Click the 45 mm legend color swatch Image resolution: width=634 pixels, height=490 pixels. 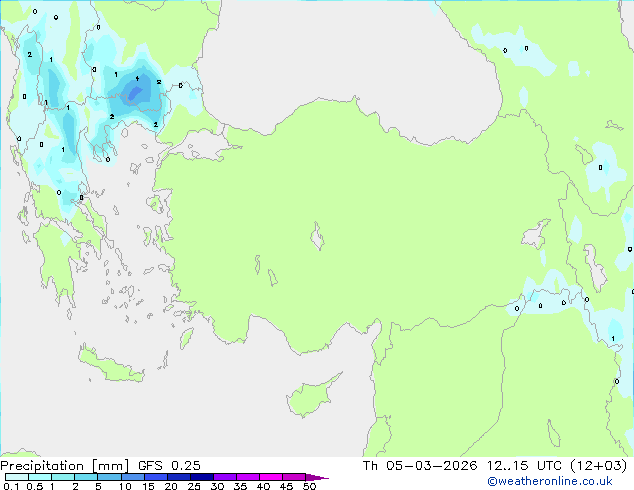(294, 477)
